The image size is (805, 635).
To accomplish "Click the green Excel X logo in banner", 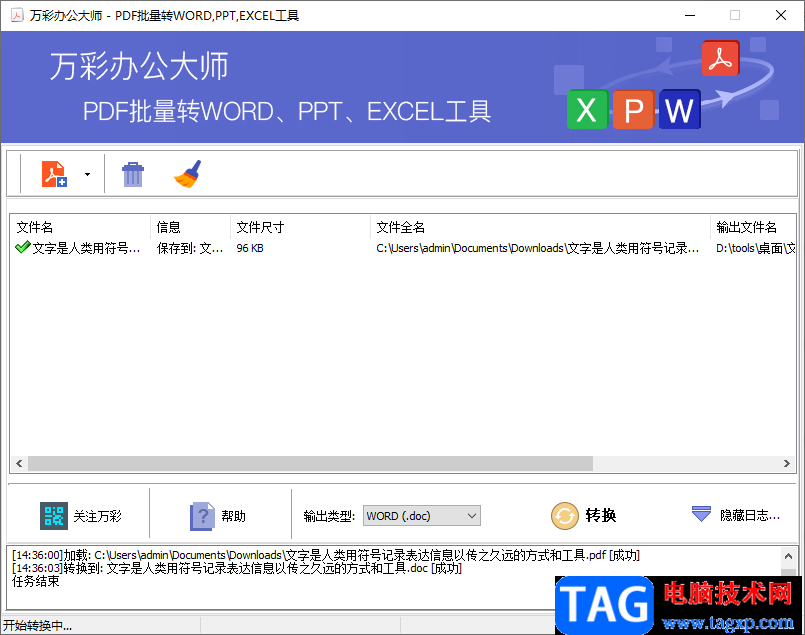I will (x=587, y=109).
